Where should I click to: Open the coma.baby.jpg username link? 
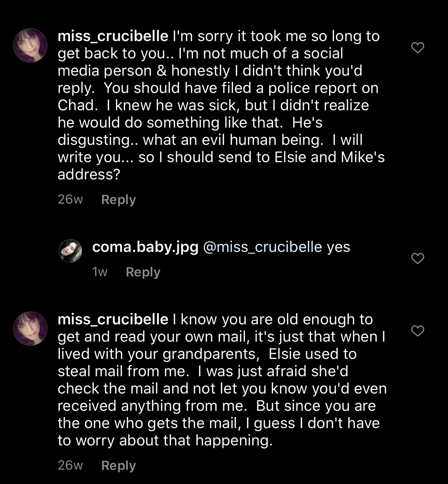pyautogui.click(x=145, y=248)
